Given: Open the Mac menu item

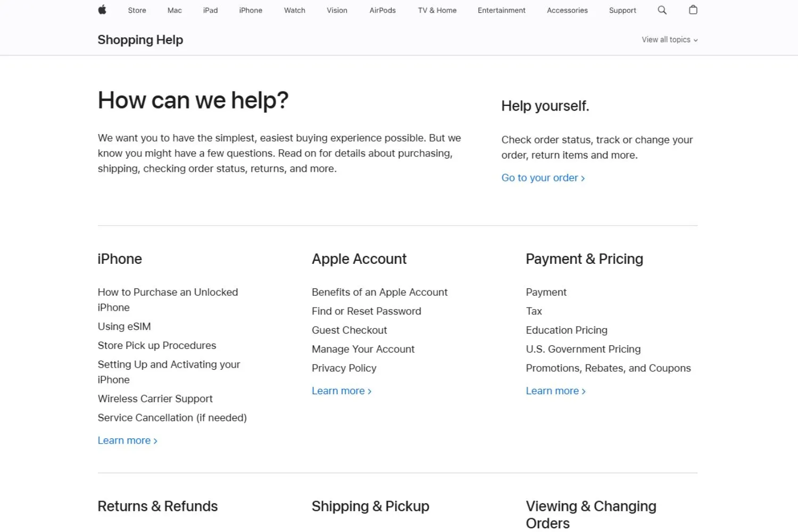Looking at the screenshot, I should (174, 10).
